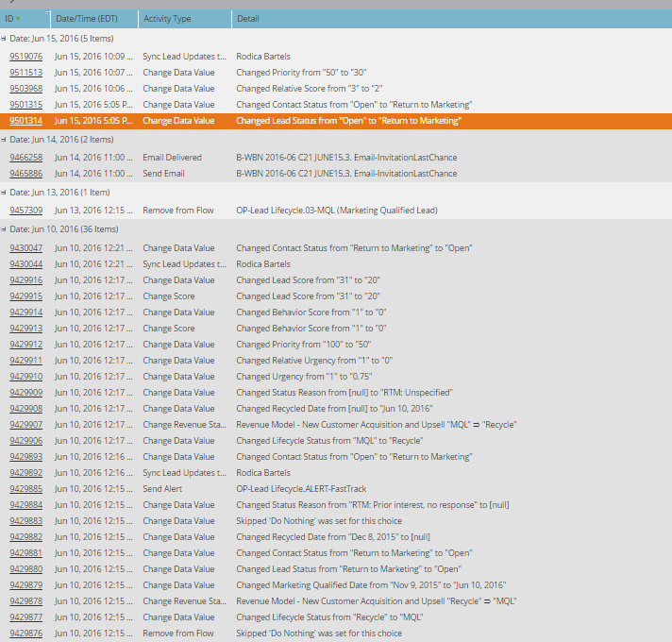Open activity ID 9429876 at bottom
The width and height of the screenshot is (672, 642).
point(26,634)
